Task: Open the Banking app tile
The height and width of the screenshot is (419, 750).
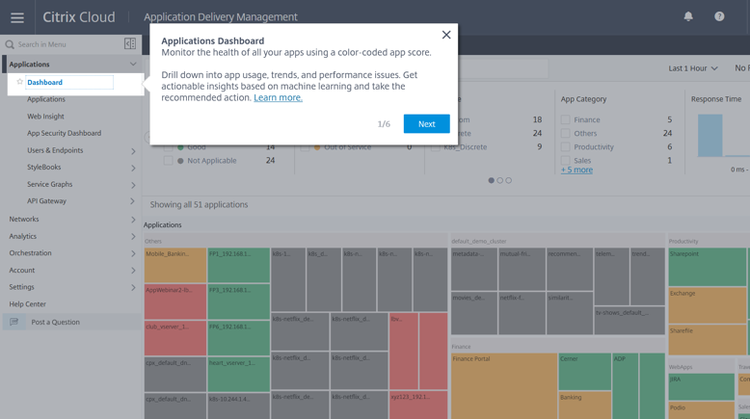Action: (585, 405)
